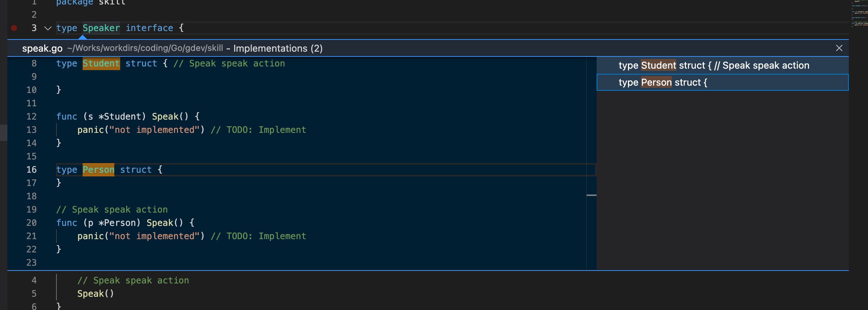Click the Speak comment on line 4

pos(133,280)
